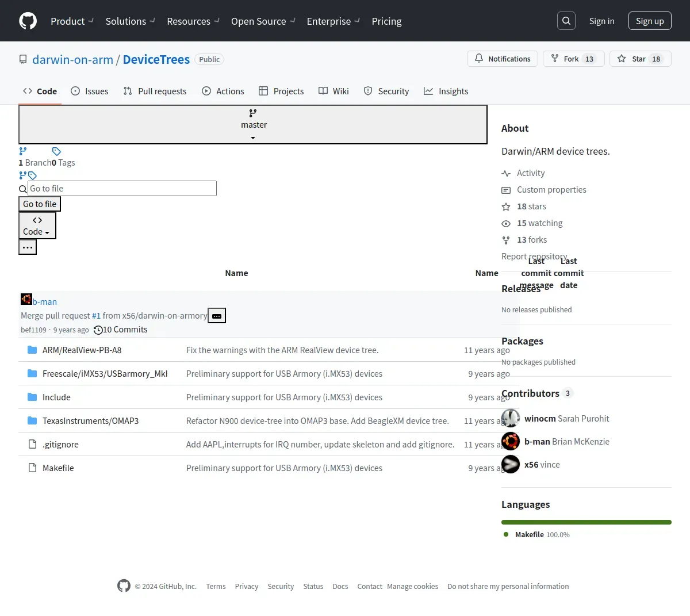Open the Makefile file link
The image size is (690, 616).
coord(58,468)
